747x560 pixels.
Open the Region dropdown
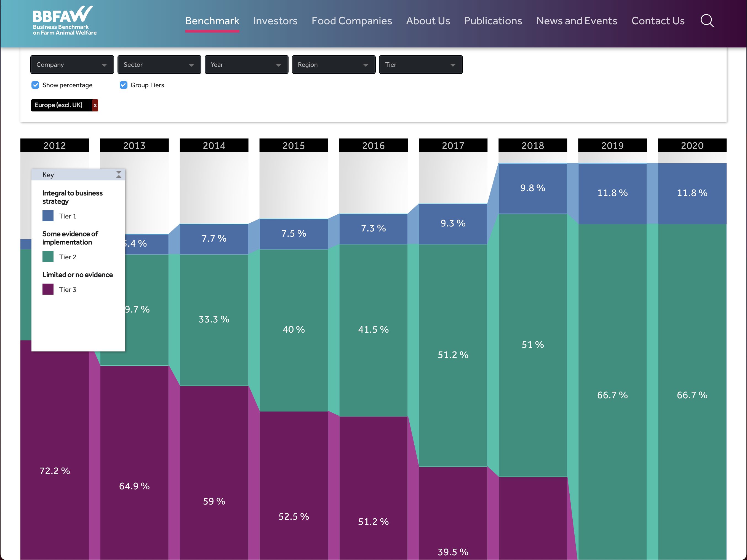tap(333, 65)
